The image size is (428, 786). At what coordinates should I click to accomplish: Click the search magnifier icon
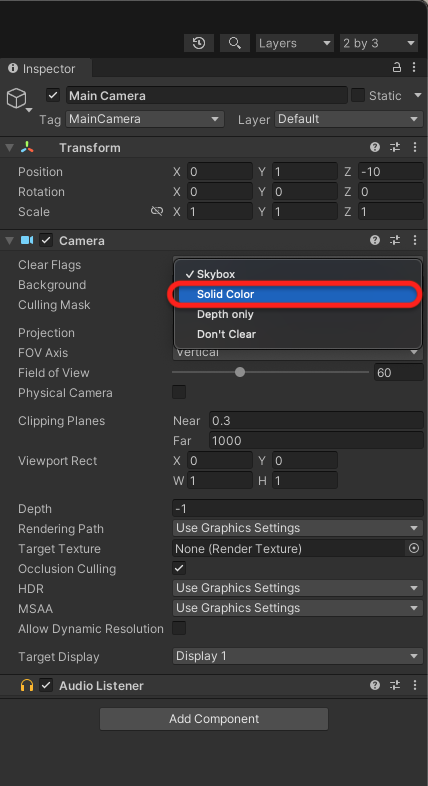[x=235, y=43]
